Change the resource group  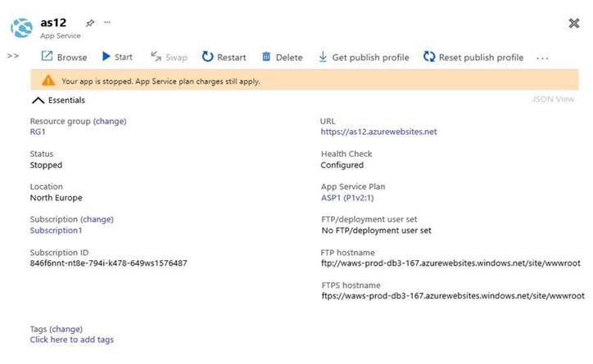110,121
